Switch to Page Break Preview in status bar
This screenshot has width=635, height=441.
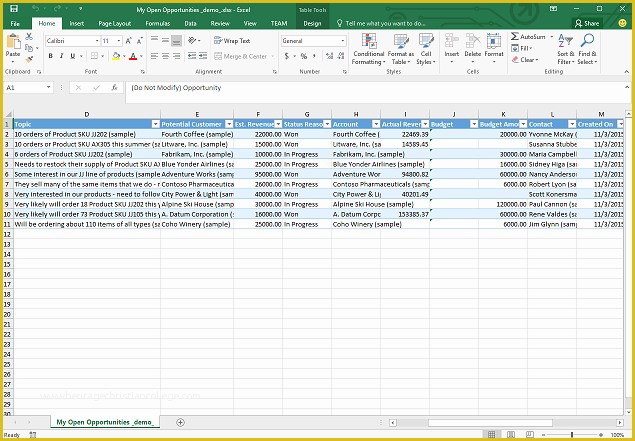point(530,435)
